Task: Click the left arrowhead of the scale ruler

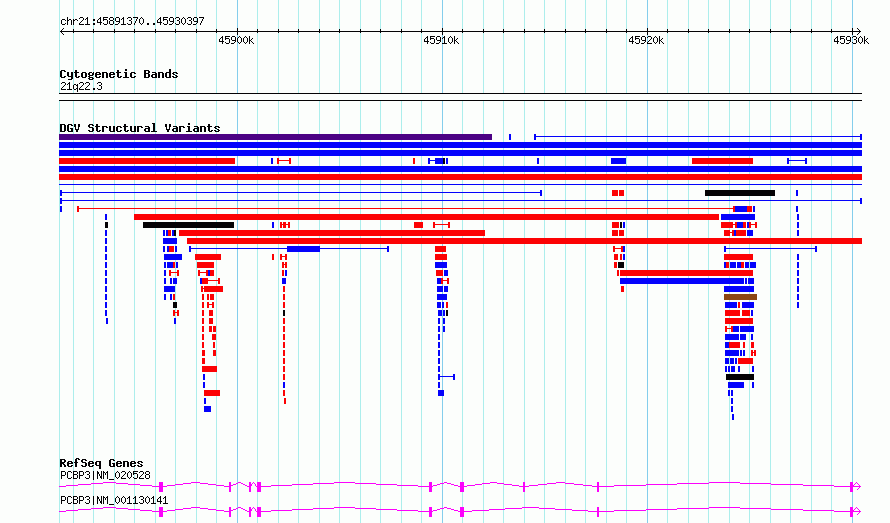Action: (62, 32)
